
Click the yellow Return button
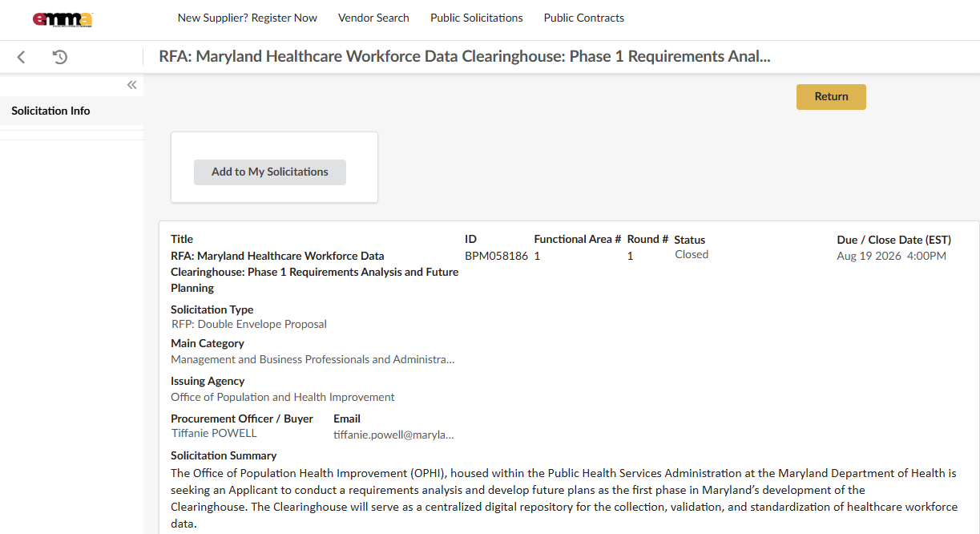point(831,96)
